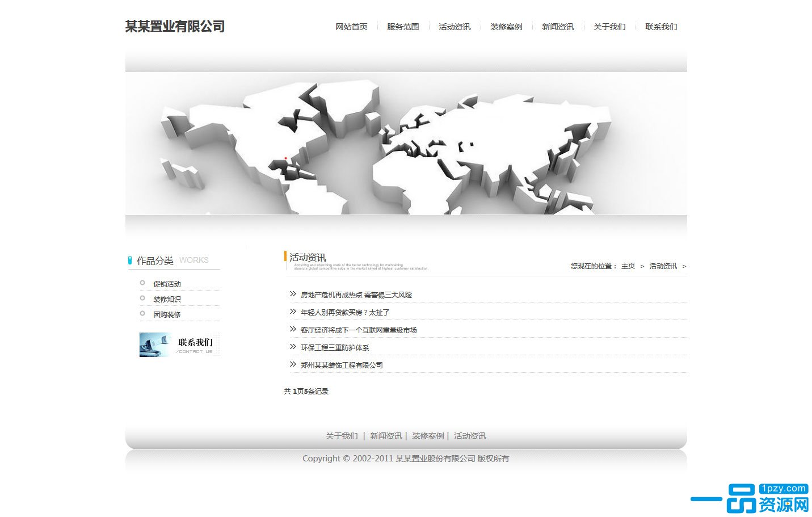Open article 年轻人别再贷款买房？太扯了
The width and height of the screenshot is (812, 517).
pos(345,312)
